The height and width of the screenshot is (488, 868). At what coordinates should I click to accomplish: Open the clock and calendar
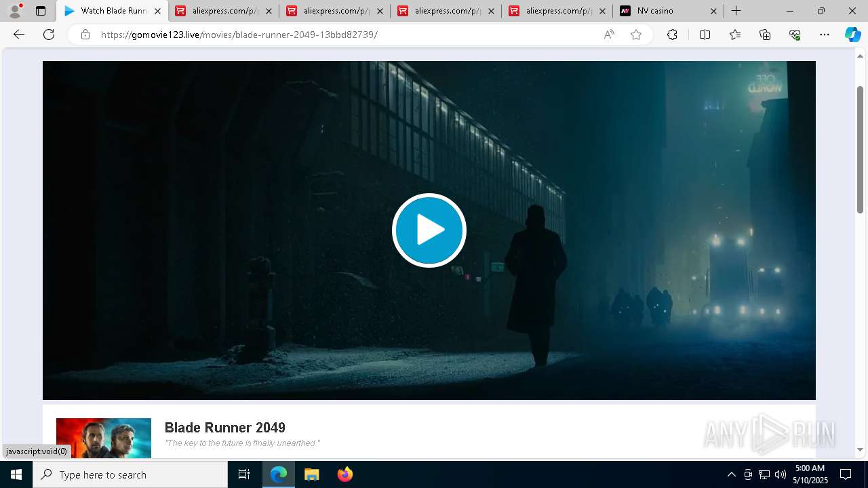click(811, 474)
